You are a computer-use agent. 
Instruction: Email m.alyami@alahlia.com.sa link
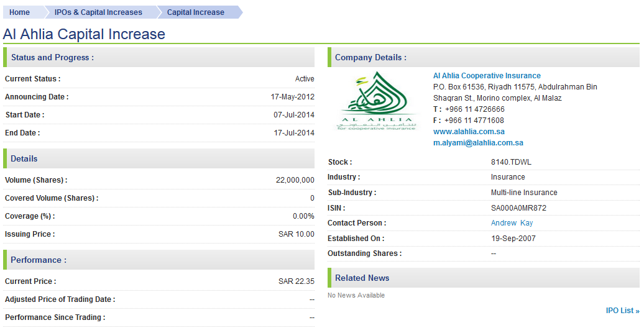(x=478, y=143)
